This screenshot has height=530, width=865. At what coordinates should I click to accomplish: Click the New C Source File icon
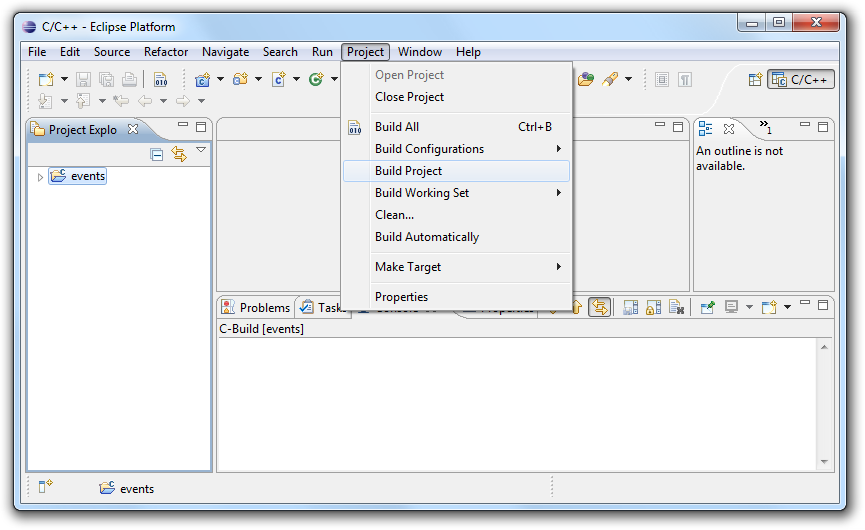pos(279,79)
